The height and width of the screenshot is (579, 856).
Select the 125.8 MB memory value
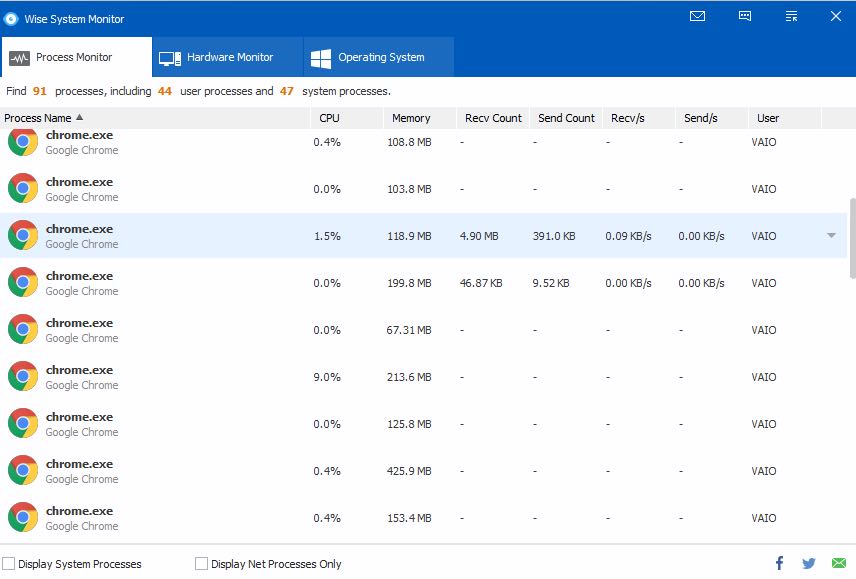click(409, 424)
